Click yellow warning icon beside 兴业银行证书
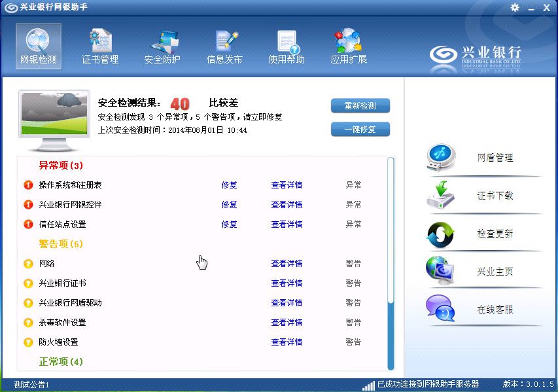Screen dimensions: 558x392 click(28, 283)
